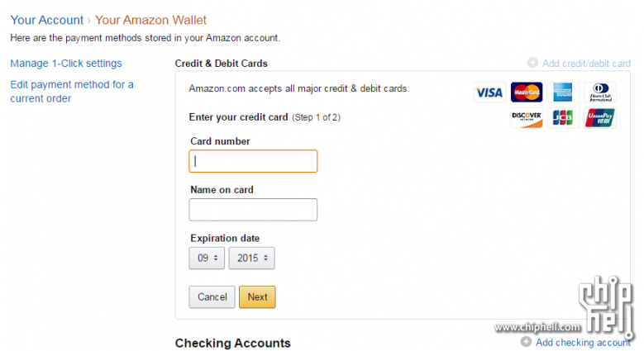Screen dimensions: 644x351
Task: Click the Discover card logo
Action: click(526, 118)
